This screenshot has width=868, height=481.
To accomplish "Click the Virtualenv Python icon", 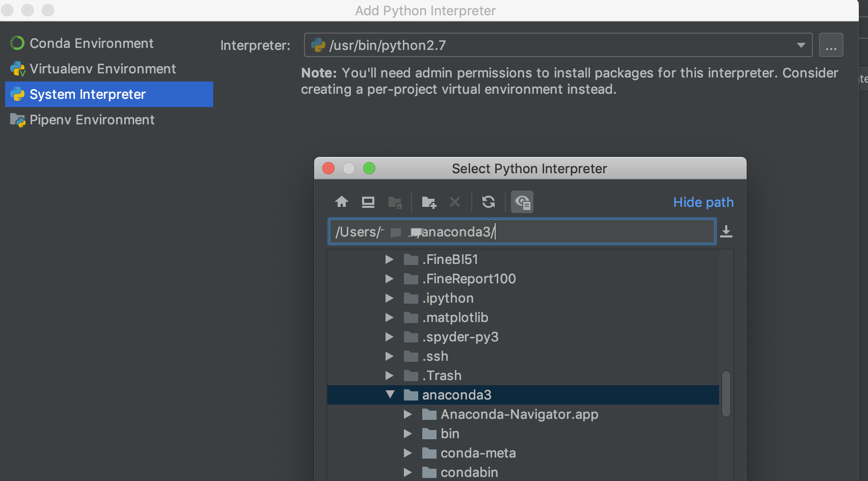I will pos(17,69).
